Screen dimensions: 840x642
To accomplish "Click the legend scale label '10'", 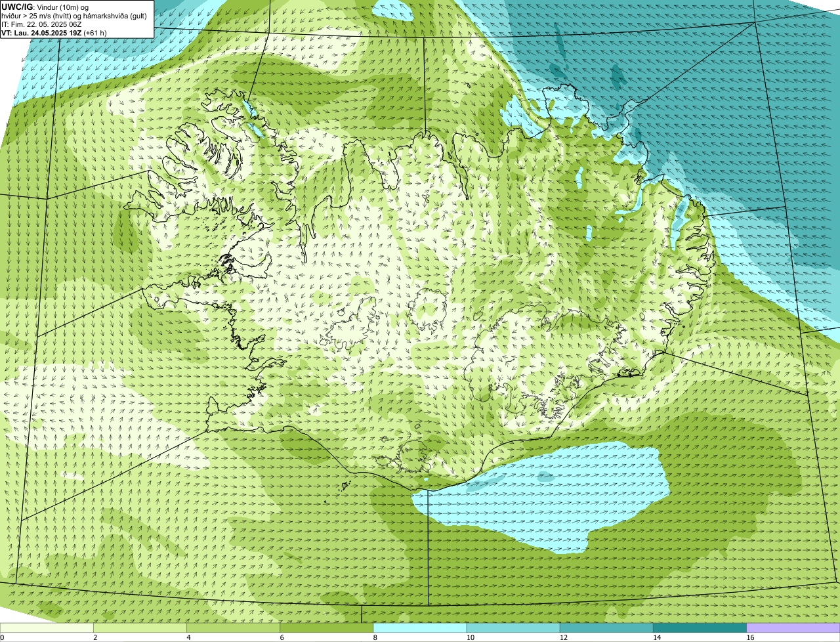I will (471, 637).
